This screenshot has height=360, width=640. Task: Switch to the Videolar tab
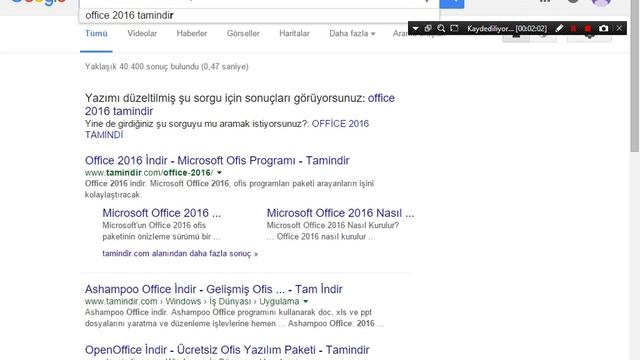tap(142, 33)
